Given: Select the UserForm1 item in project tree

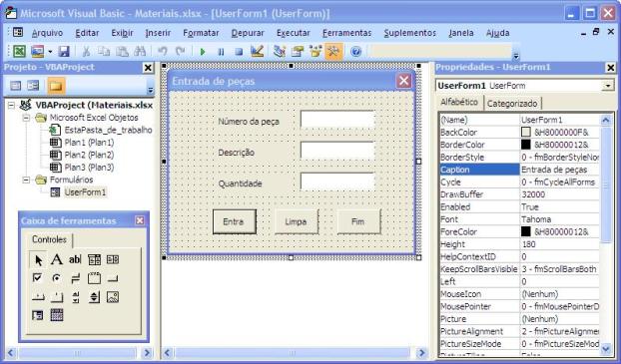Looking at the screenshot, I should [x=85, y=192].
